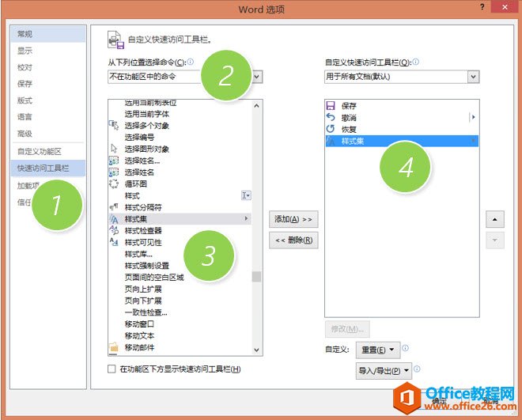Screen dimensions: 522x420
Task: Move selected item up with arrow button
Action: 494,219
